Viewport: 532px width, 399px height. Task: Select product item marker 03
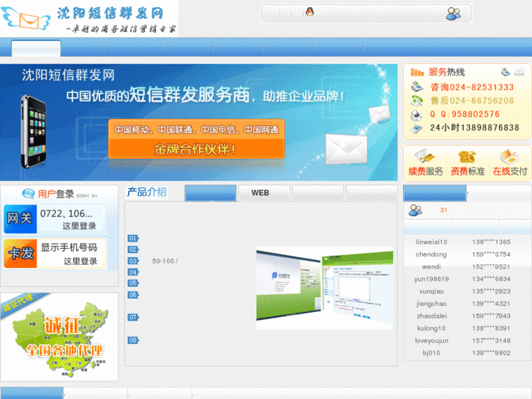133,261
